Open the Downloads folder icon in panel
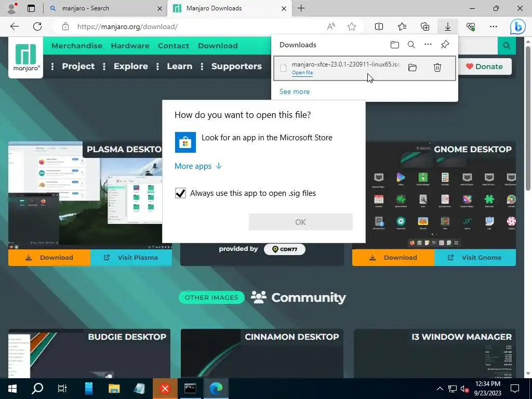This screenshot has height=399, width=532. coord(395,45)
